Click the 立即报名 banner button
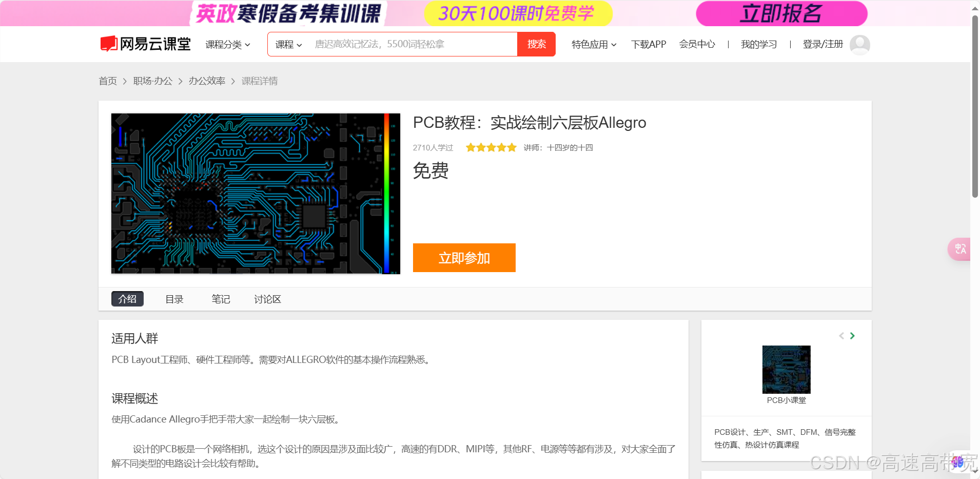The width and height of the screenshot is (980, 479). [781, 13]
